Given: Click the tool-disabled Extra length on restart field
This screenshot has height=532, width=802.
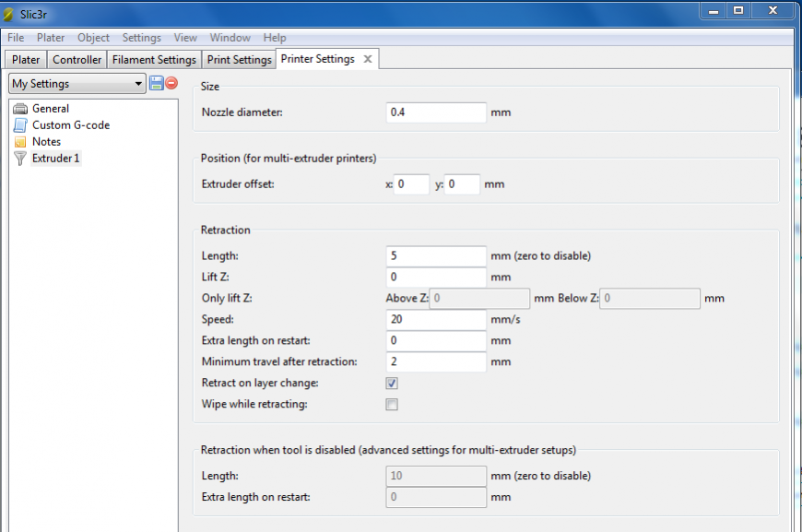Looking at the screenshot, I should pyautogui.click(x=436, y=497).
